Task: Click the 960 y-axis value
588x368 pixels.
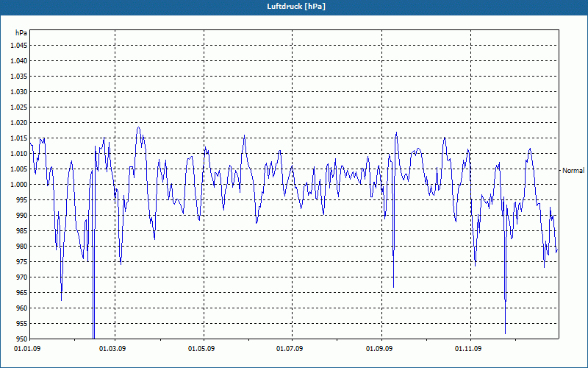Action: pyautogui.click(x=23, y=308)
